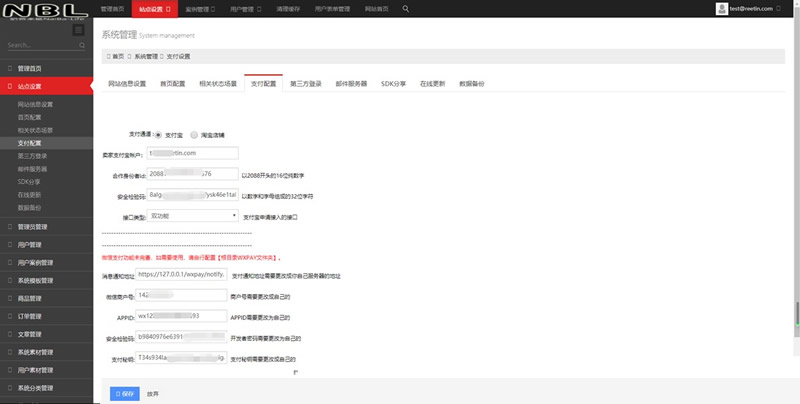This screenshot has width=800, height=404.
Task: Select the 支付配置 tab
Action: pyautogui.click(x=263, y=84)
